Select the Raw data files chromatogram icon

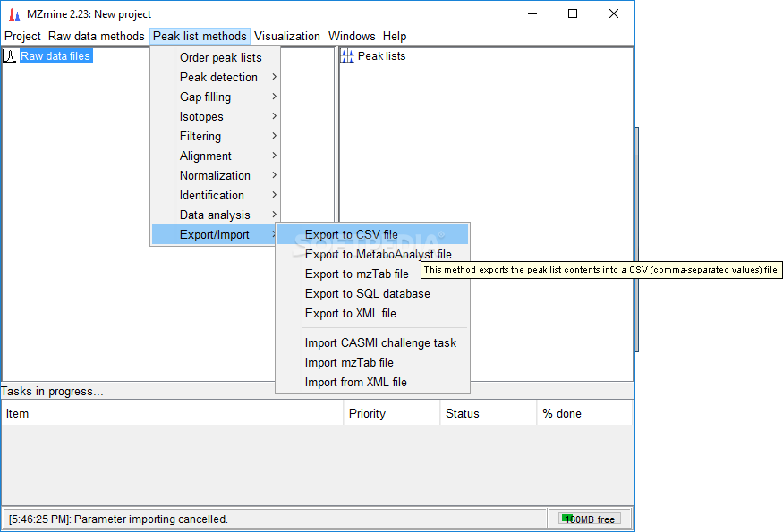(10, 56)
